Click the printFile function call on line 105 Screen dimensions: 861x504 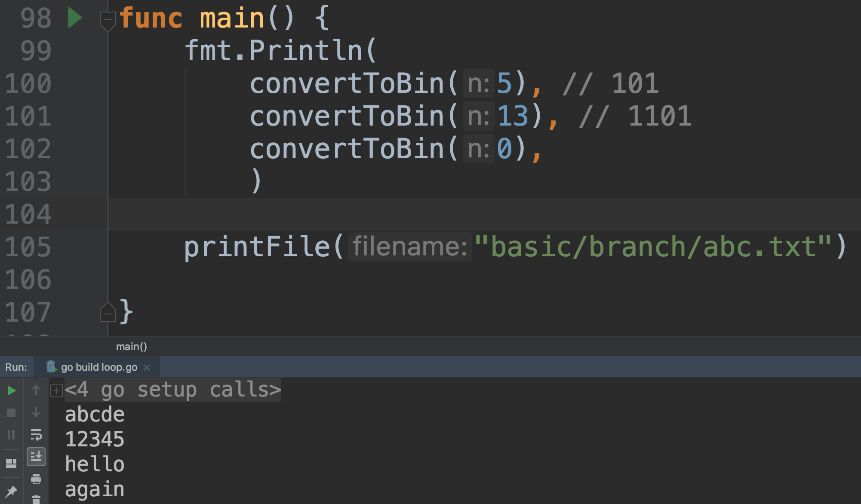click(256, 247)
